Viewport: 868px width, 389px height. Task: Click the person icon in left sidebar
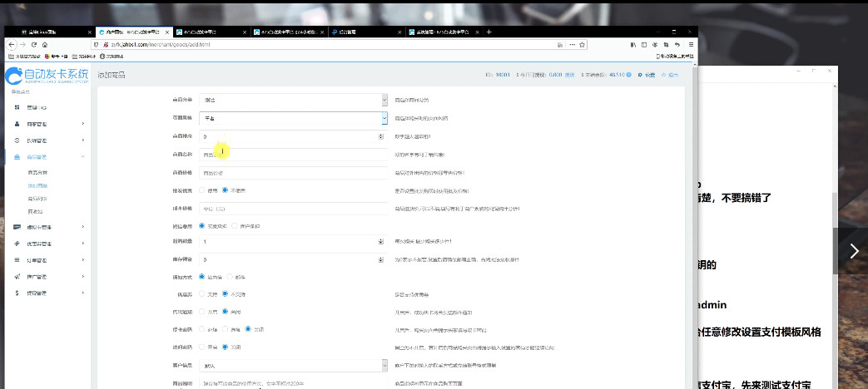click(x=17, y=124)
